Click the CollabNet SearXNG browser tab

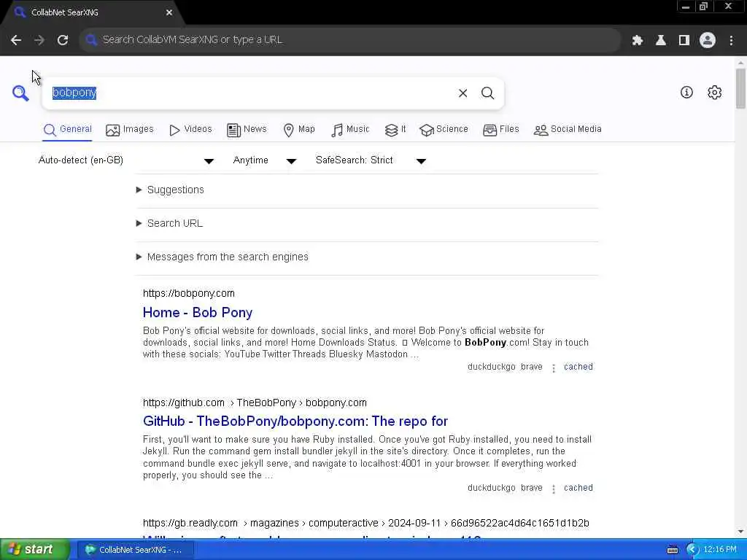coord(90,12)
